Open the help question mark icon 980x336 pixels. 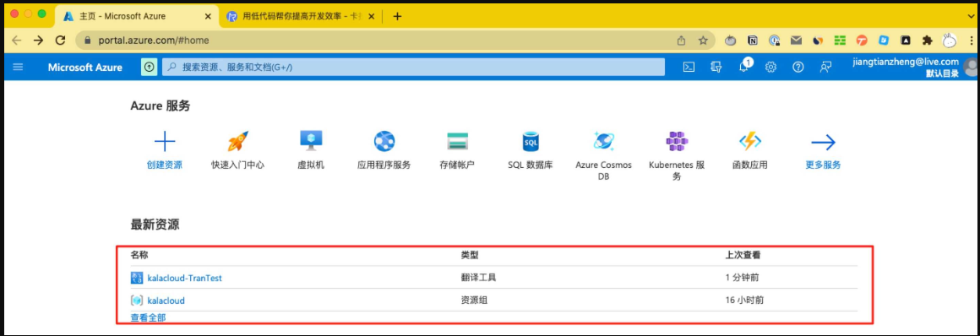[x=798, y=67]
